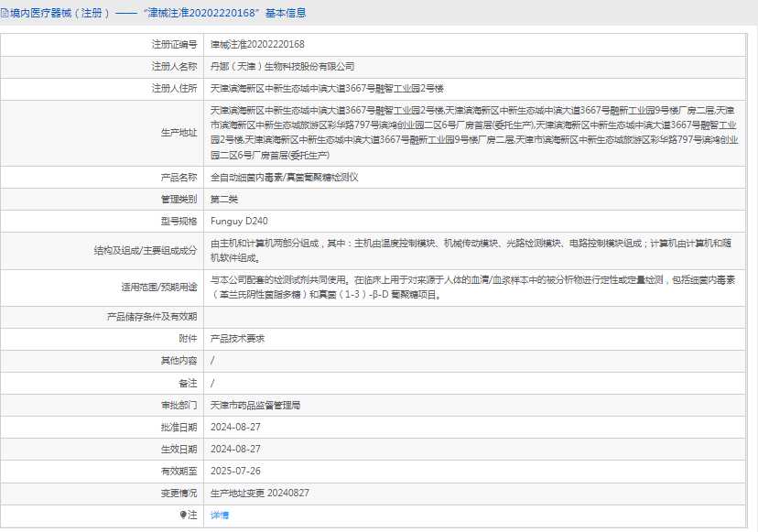Click the 注册证编号 label
The image size is (758, 532).
click(x=174, y=45)
